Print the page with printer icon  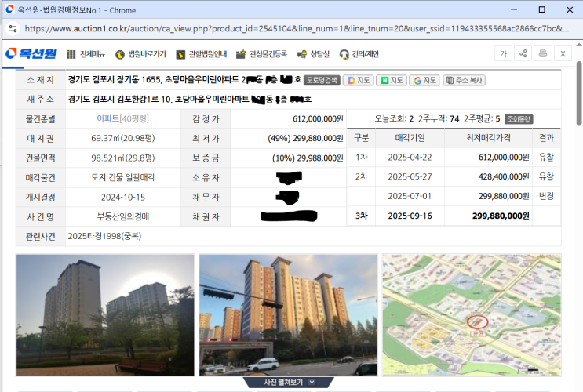(x=542, y=53)
